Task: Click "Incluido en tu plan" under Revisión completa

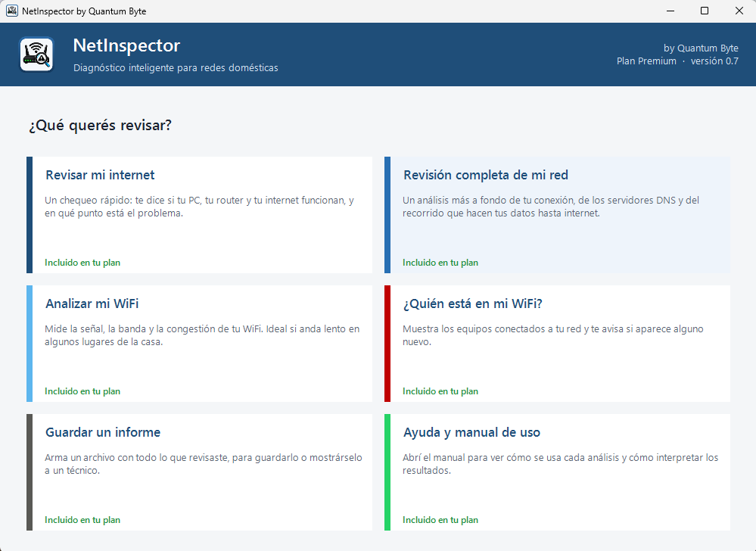Action: 440,263
